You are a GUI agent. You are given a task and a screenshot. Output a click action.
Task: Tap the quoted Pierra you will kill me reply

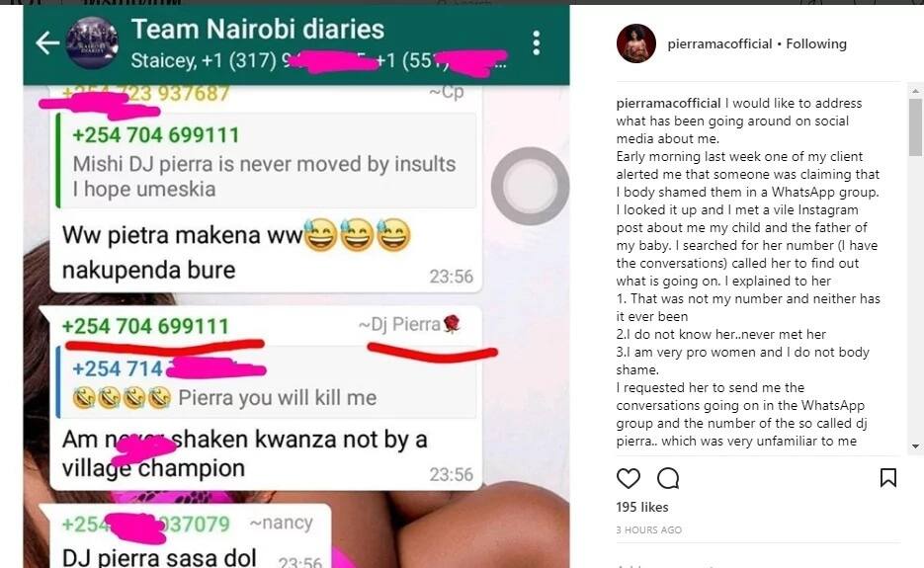pos(267,382)
